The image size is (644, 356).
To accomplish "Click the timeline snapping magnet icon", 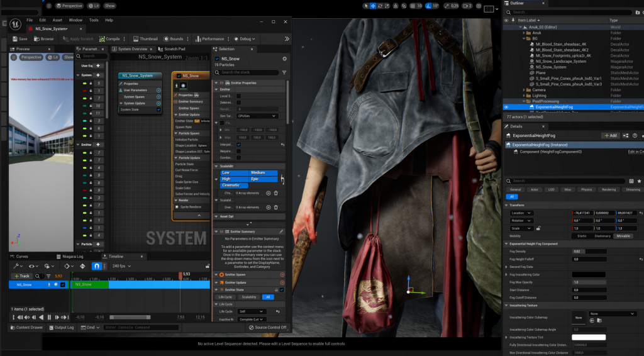I will 96,266.
